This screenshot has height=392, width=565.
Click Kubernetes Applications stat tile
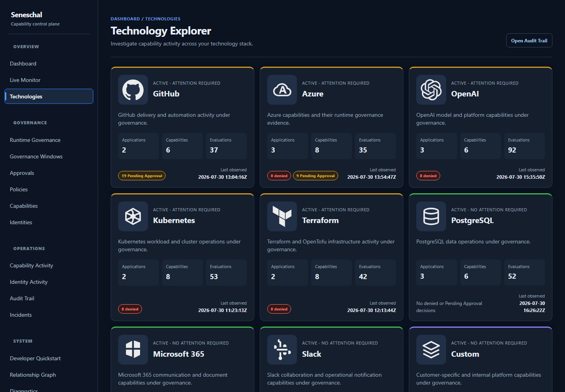(x=139, y=272)
